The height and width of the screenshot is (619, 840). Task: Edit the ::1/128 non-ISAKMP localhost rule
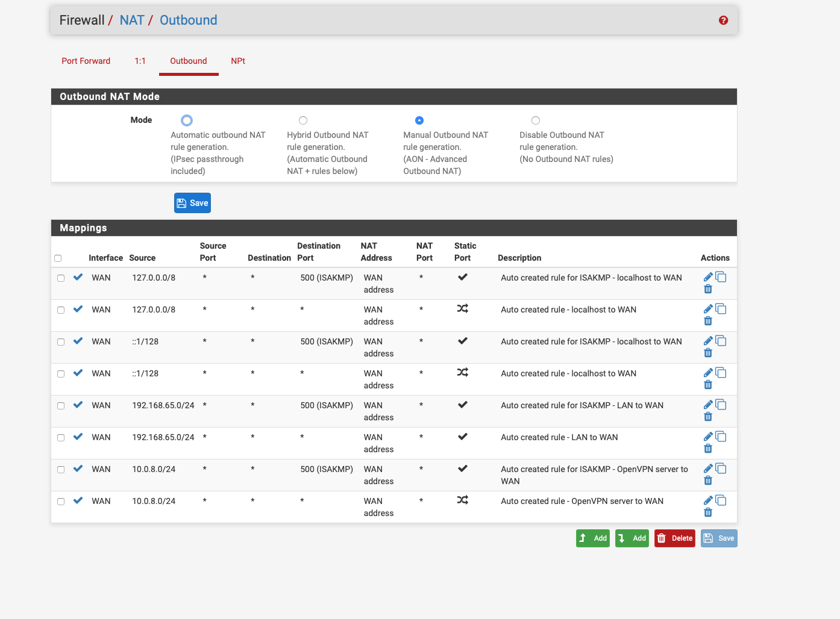click(708, 373)
